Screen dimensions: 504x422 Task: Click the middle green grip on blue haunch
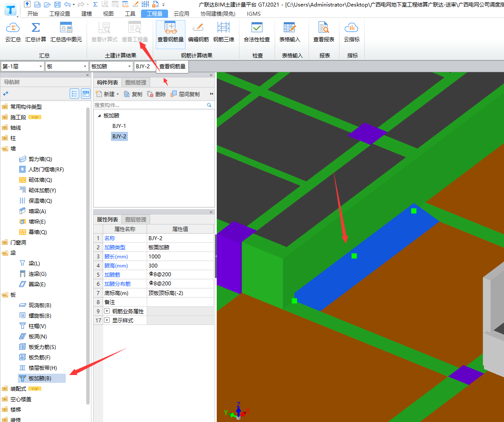click(354, 256)
